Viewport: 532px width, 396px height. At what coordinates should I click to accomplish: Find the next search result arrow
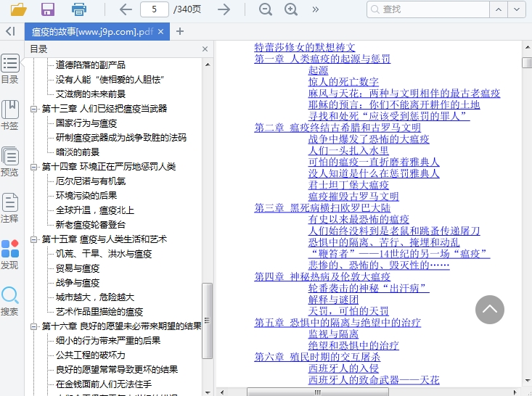517,9
